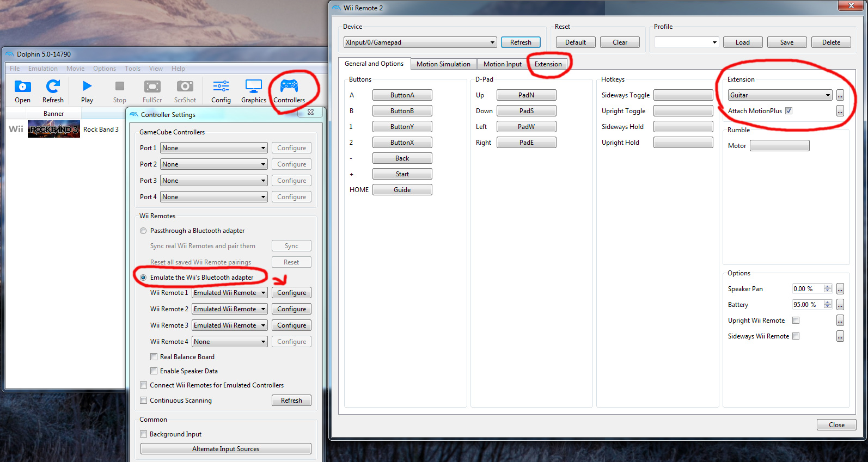The height and width of the screenshot is (462, 868).
Task: Enable the Real Balance Board checkbox
Action: tap(154, 357)
